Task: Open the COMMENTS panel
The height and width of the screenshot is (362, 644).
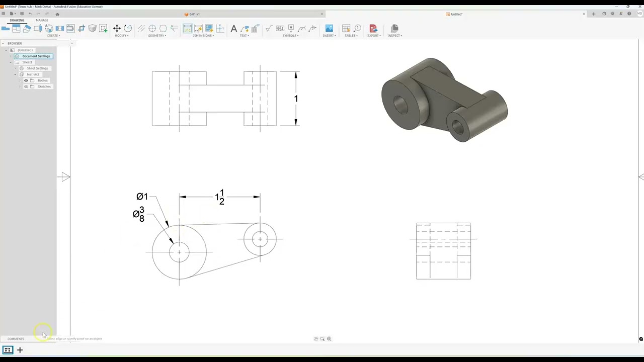Action: tap(16, 339)
